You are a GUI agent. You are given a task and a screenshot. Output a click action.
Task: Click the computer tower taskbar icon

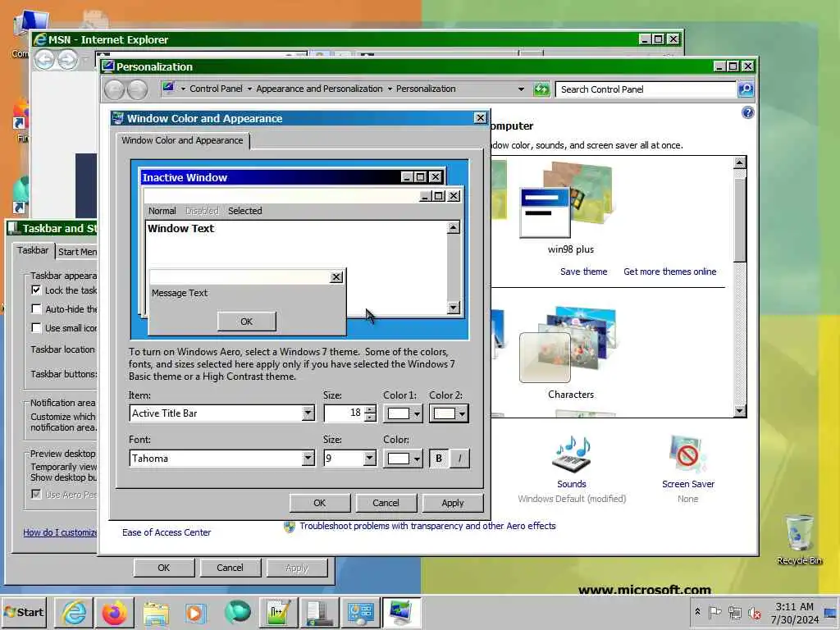[320, 613]
